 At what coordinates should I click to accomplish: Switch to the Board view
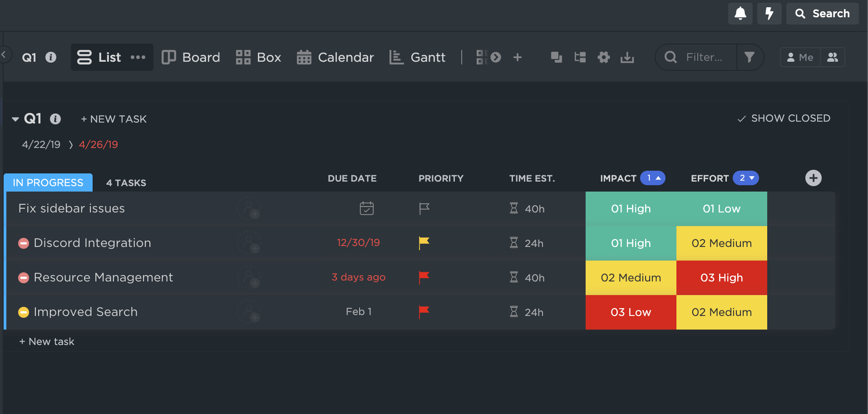pos(191,57)
